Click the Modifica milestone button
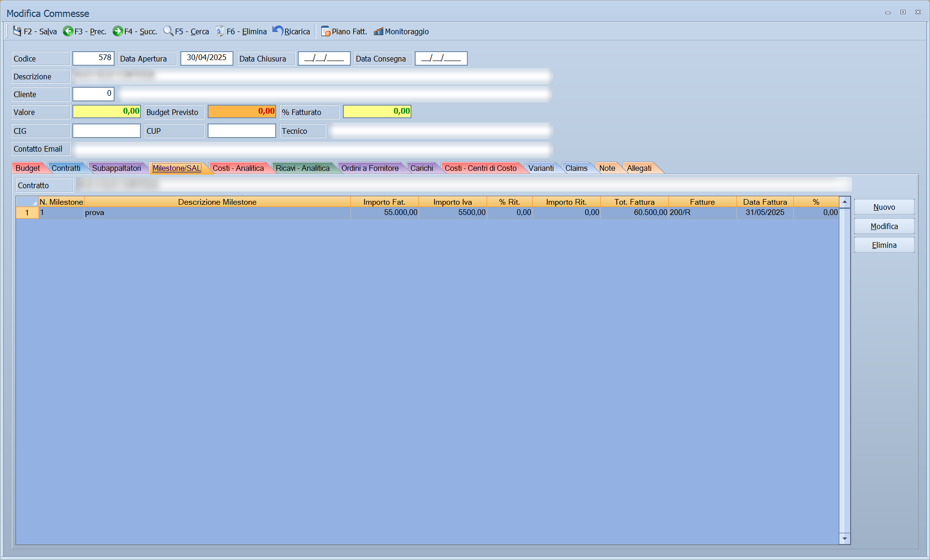The width and height of the screenshot is (930, 560). tap(884, 226)
